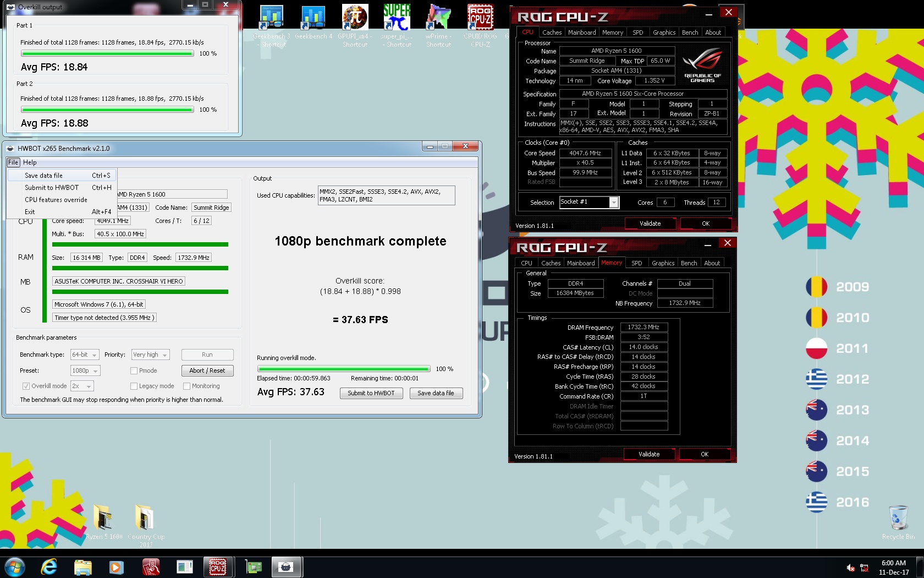Click the DRAM Frequency 1732.3 MHz value
The height and width of the screenshot is (578, 924).
coord(643,327)
